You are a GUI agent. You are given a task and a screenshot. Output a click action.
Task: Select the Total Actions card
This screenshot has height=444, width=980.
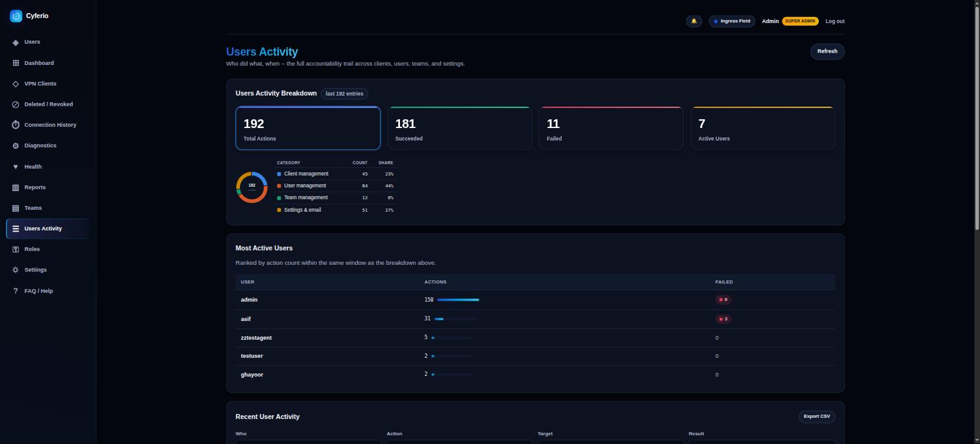308,128
